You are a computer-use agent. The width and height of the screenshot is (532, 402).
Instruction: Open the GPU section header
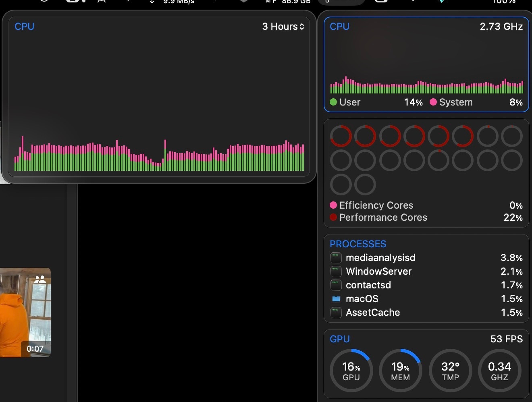(x=340, y=339)
